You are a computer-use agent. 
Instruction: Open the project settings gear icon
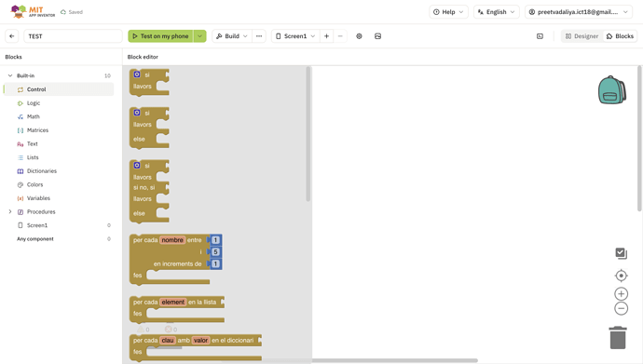(359, 36)
